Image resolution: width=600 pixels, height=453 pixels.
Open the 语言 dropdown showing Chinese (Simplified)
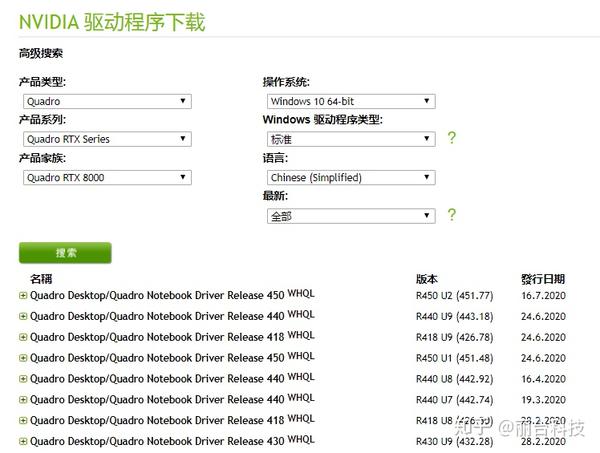click(x=351, y=178)
